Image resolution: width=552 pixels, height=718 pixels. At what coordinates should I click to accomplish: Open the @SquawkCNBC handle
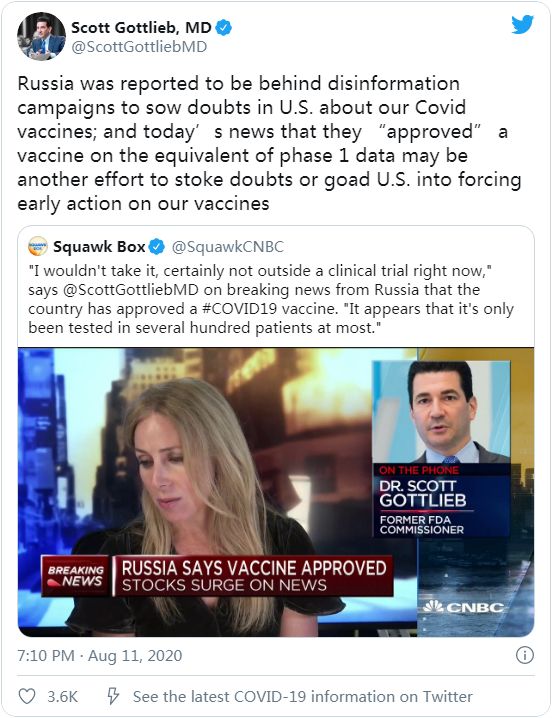click(x=228, y=247)
